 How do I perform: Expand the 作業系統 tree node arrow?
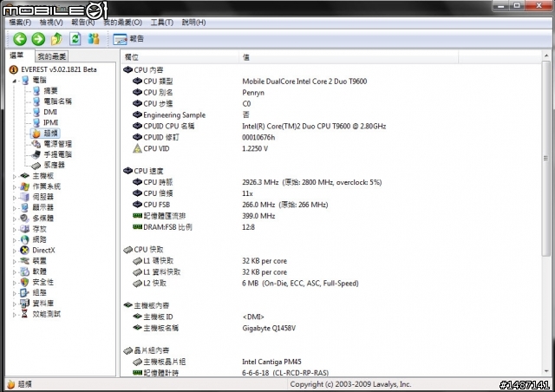15,186
